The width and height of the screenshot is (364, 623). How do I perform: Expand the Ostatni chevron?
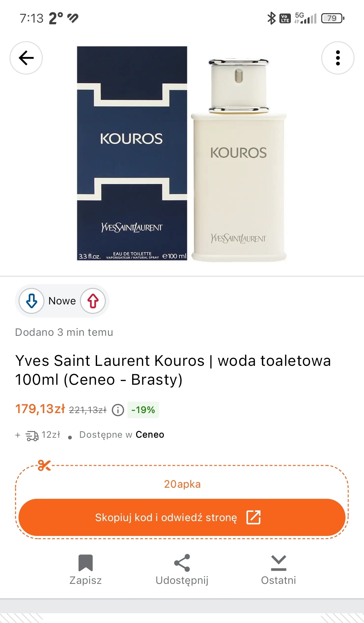coord(278,563)
